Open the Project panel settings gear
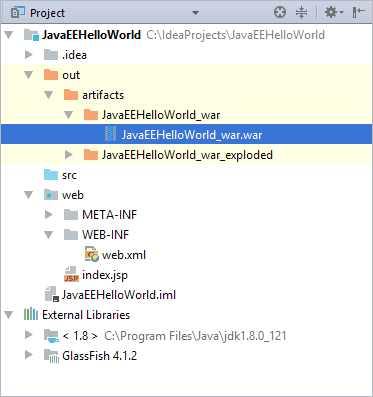The height and width of the screenshot is (397, 373). click(334, 13)
